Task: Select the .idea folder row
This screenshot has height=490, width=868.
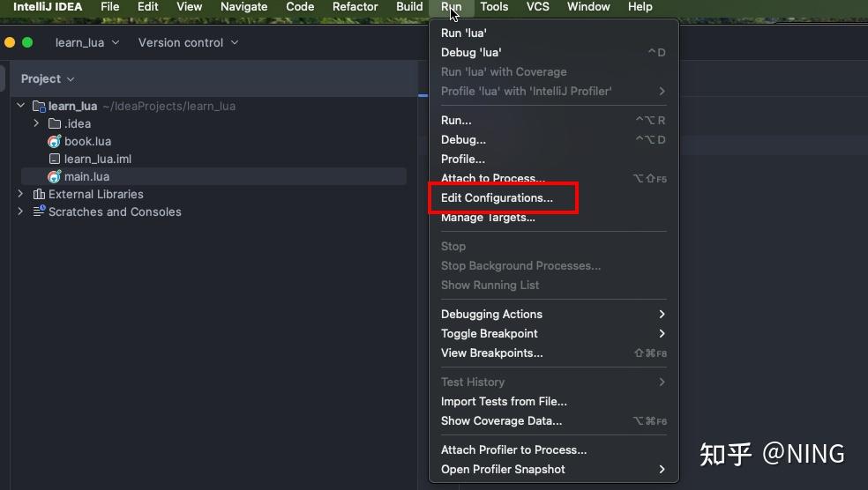Action: point(213,124)
